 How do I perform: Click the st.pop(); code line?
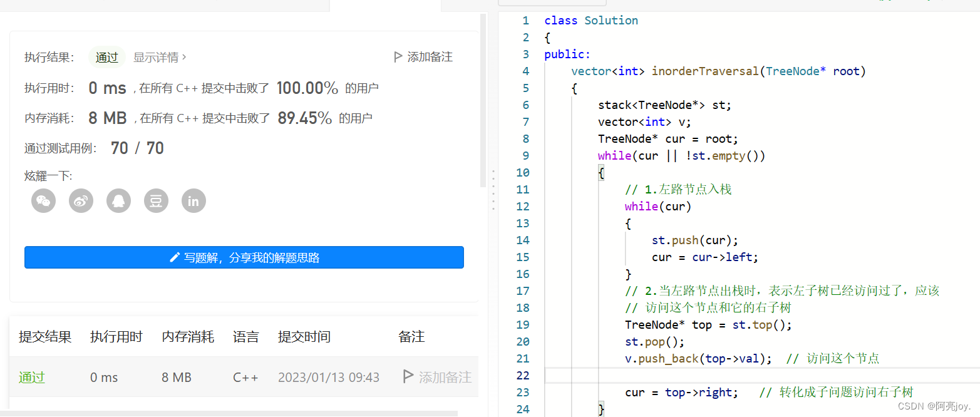[655, 342]
